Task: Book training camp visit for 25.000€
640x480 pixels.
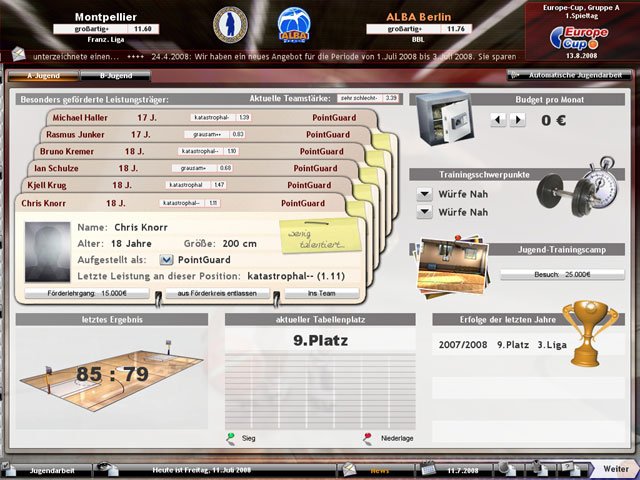Action: click(562, 275)
